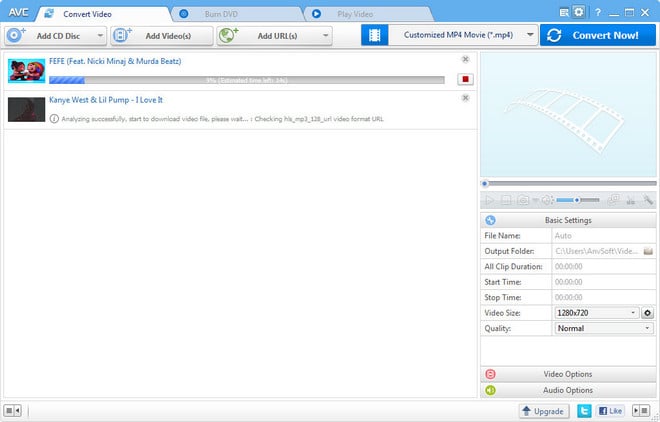Adjust the preview volume slider
Viewport: 660px width, 422px height.
(x=578, y=200)
